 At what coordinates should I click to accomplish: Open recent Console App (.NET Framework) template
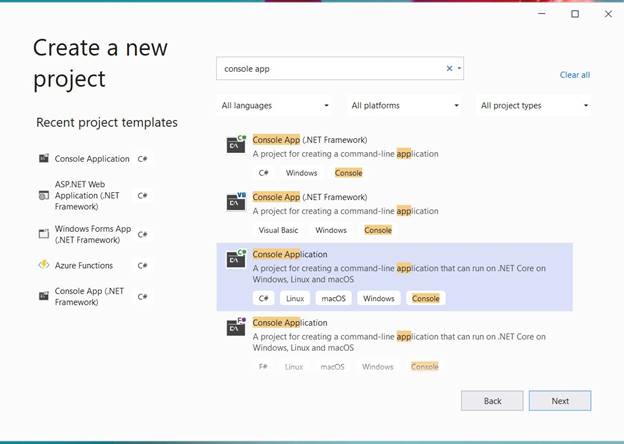(95, 296)
